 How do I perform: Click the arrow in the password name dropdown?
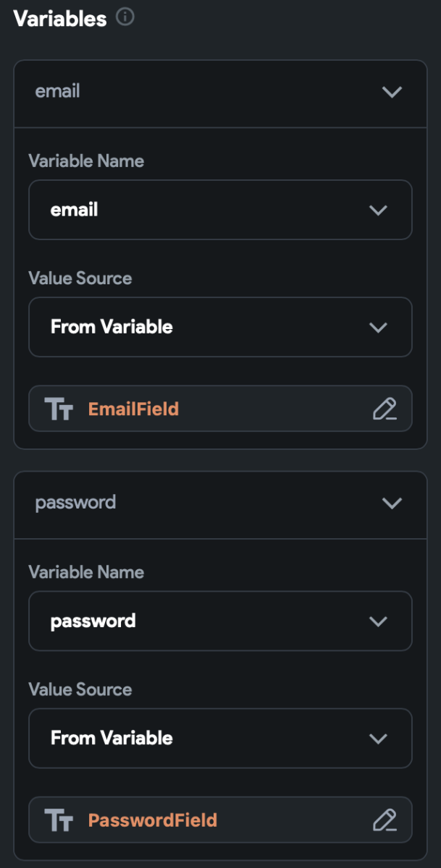(x=378, y=621)
